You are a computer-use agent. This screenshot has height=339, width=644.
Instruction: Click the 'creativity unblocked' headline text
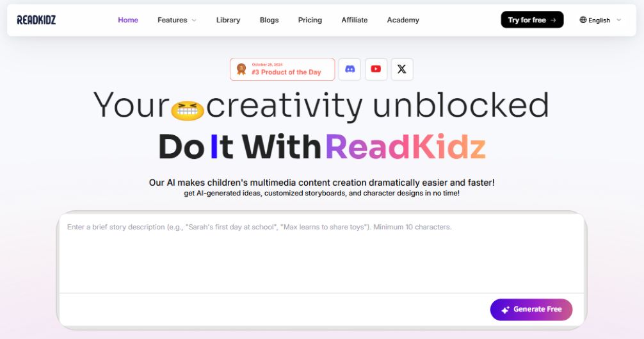point(378,106)
